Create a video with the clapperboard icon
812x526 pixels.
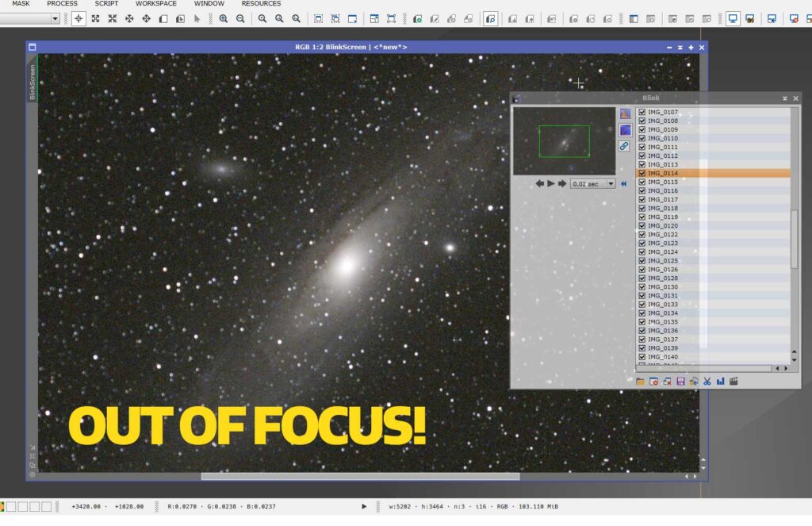coord(733,382)
